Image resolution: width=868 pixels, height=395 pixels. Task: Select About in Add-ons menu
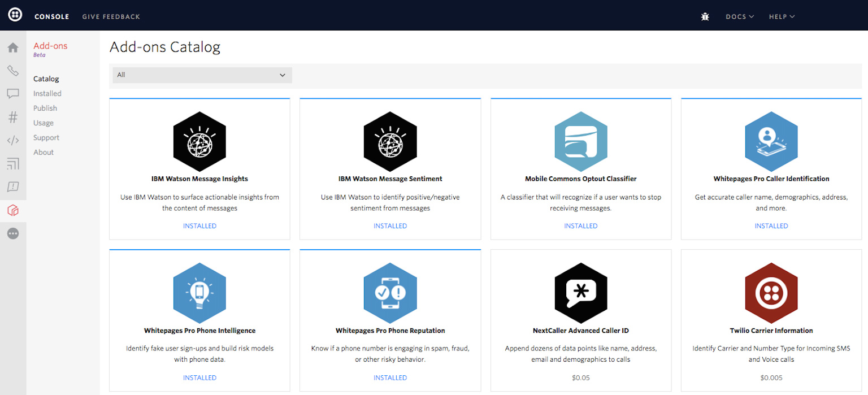point(44,153)
